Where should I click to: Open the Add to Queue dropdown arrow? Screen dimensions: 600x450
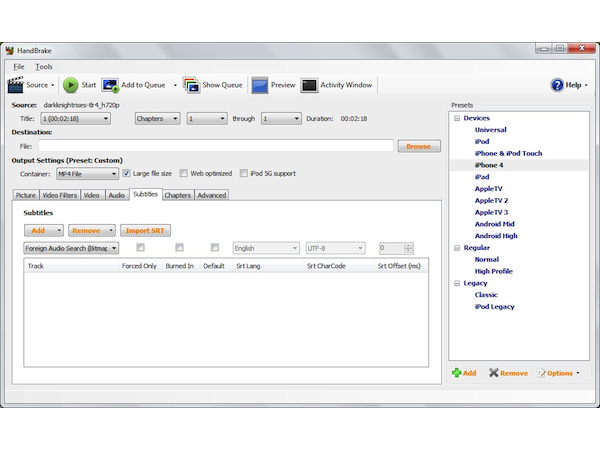[175, 85]
